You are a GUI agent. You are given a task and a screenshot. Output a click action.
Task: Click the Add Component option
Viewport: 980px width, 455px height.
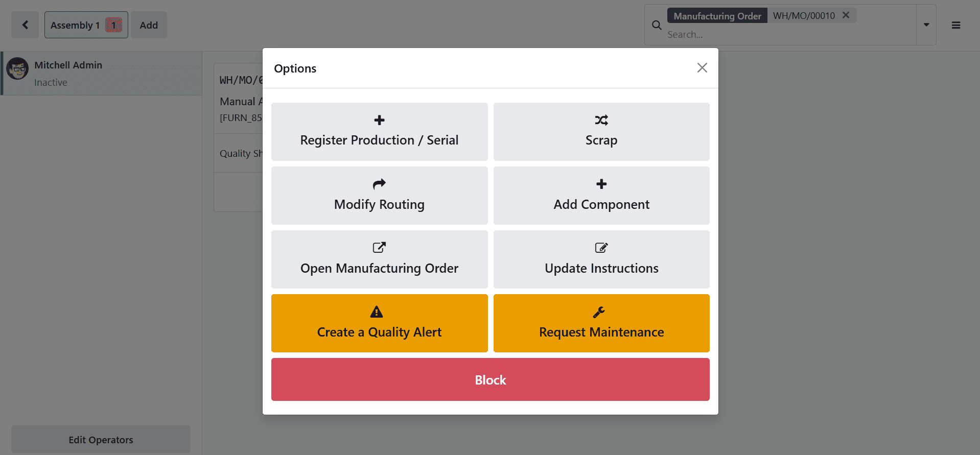point(601,196)
